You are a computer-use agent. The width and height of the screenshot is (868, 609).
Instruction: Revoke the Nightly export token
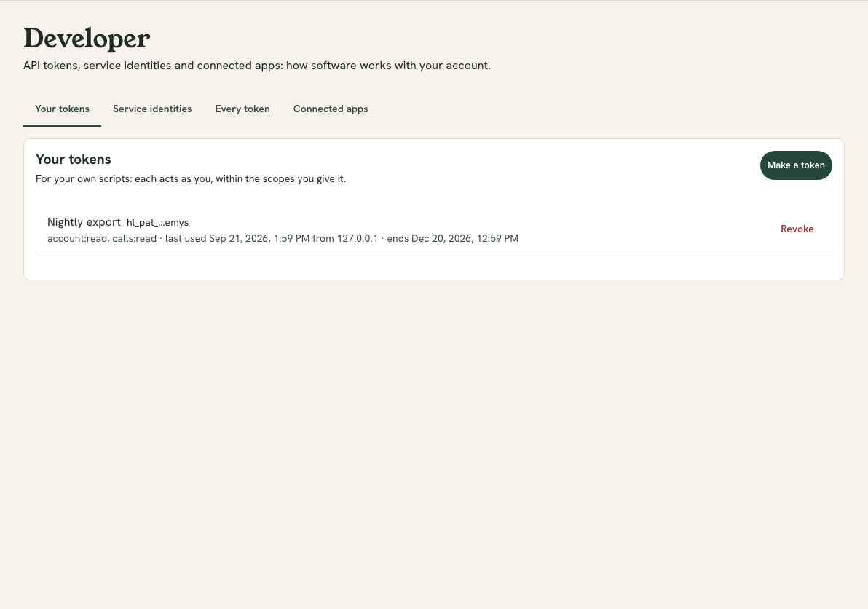pyautogui.click(x=797, y=229)
